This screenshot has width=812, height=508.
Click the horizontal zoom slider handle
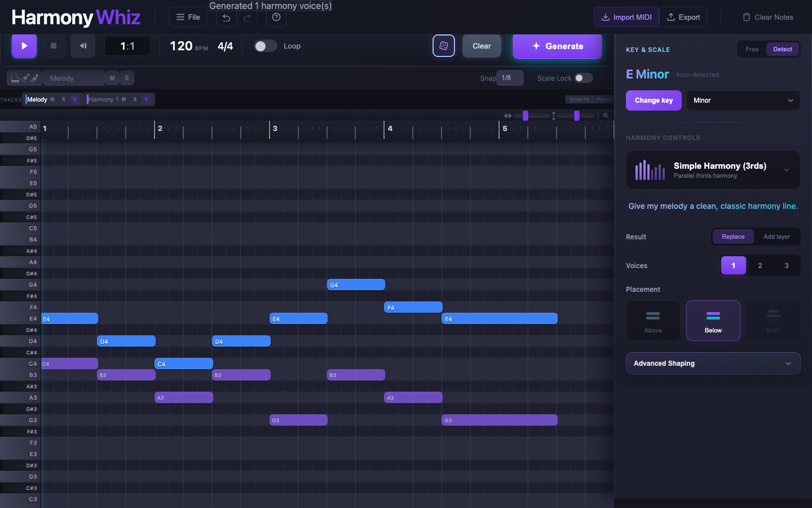526,116
